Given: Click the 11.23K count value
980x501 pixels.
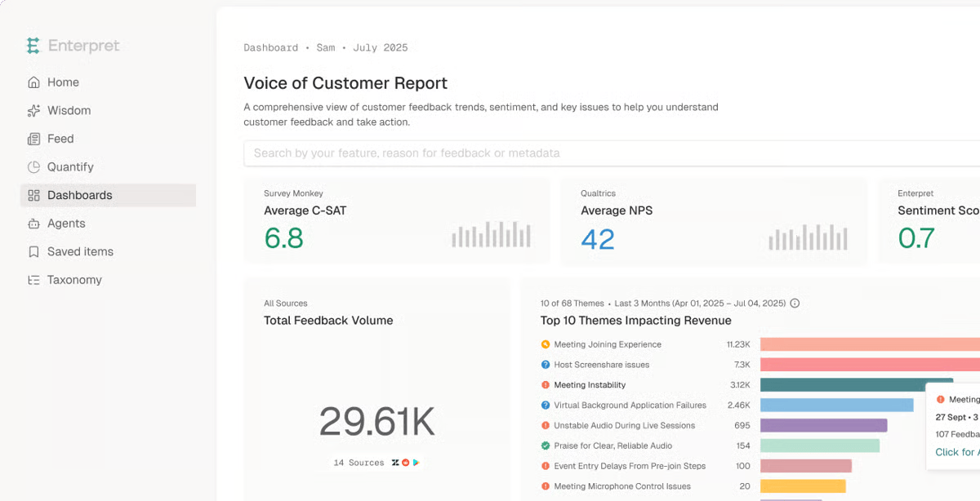Looking at the screenshot, I should [738, 344].
